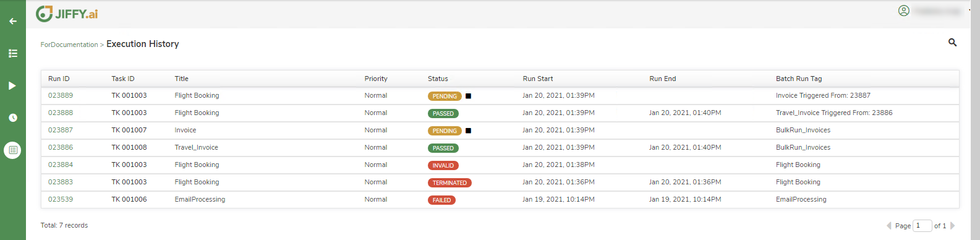Sort by Run ID column header
The image size is (980, 240).
[x=59, y=79]
